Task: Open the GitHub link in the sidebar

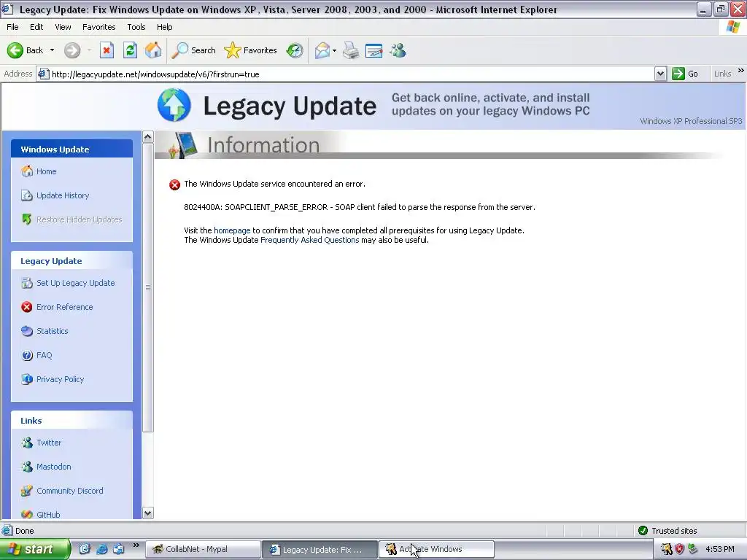Action: (x=48, y=514)
